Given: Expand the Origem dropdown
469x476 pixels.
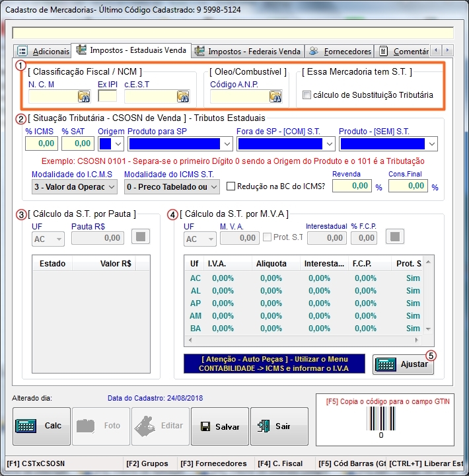Looking at the screenshot, I should [118, 143].
